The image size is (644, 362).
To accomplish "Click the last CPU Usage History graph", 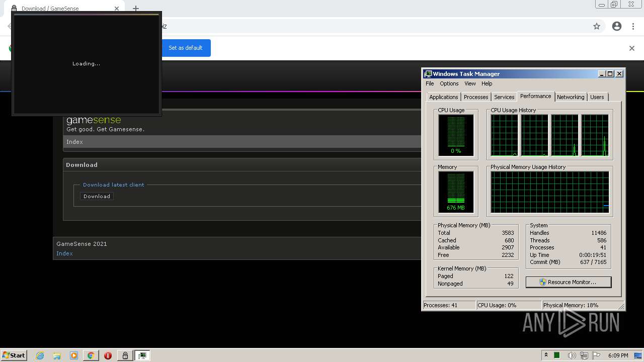I will click(595, 135).
